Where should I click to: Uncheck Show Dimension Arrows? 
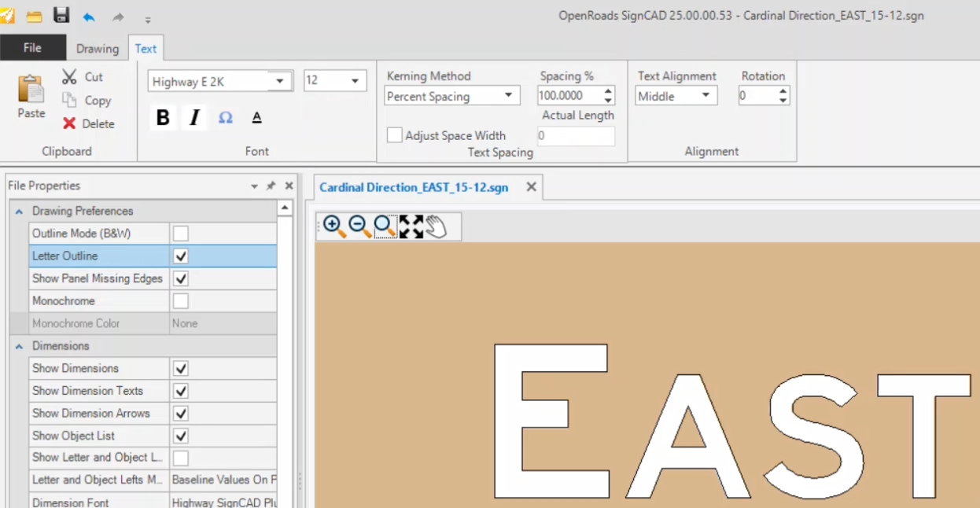pyautogui.click(x=181, y=413)
